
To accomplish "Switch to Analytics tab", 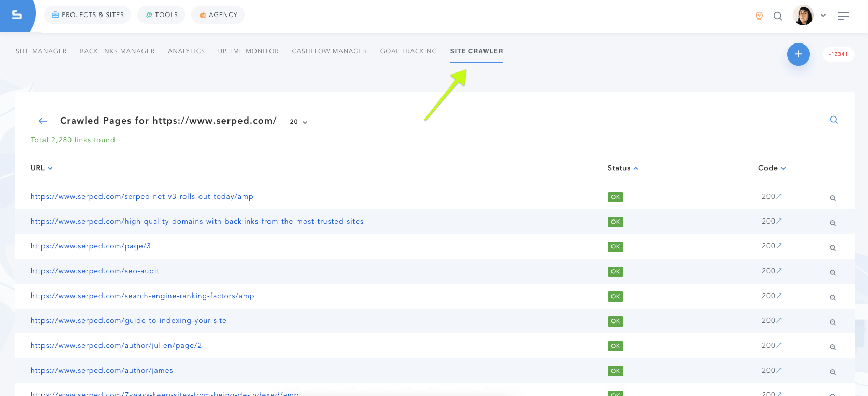I will click(187, 51).
